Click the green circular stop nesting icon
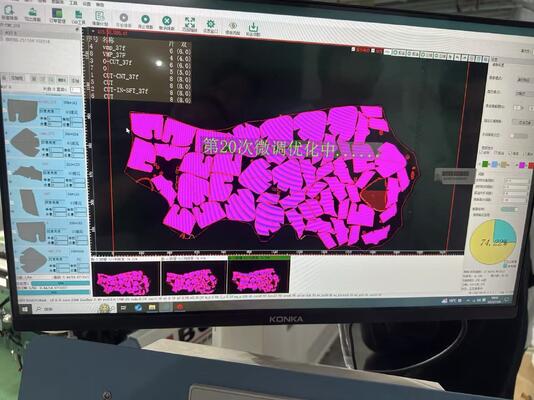This screenshot has height=400, width=534. [145, 19]
